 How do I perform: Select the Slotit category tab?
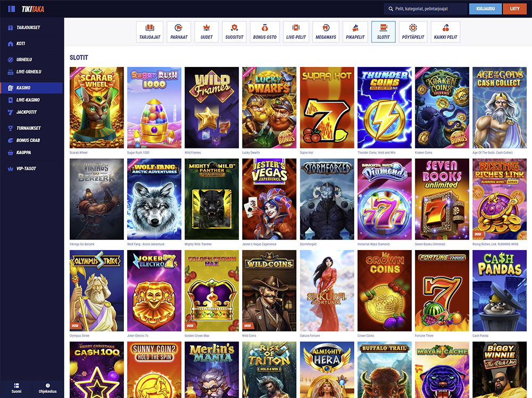[x=384, y=32]
